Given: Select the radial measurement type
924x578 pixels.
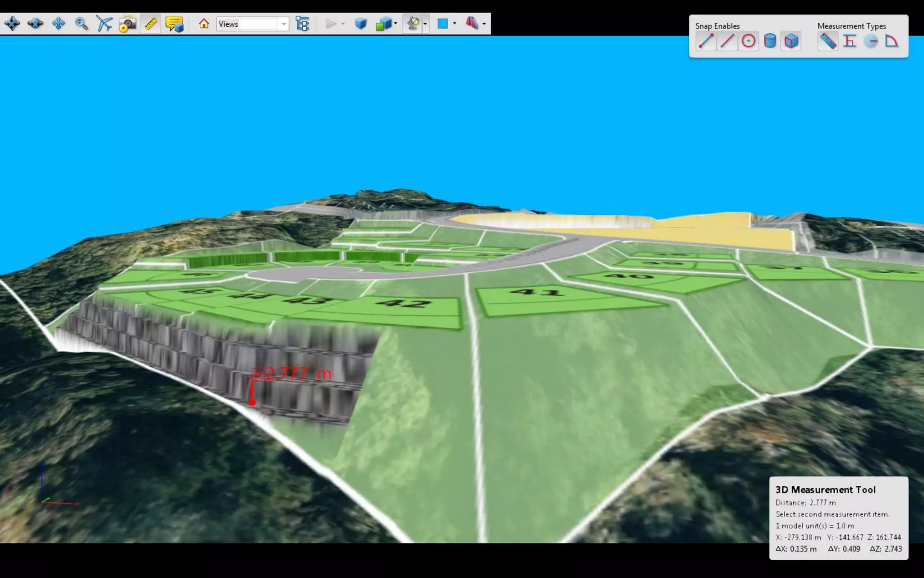Looking at the screenshot, I should 871,42.
